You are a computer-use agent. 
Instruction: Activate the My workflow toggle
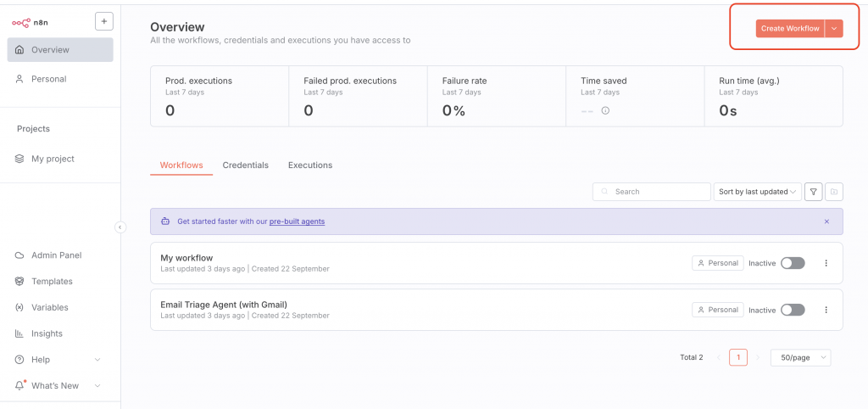(793, 263)
